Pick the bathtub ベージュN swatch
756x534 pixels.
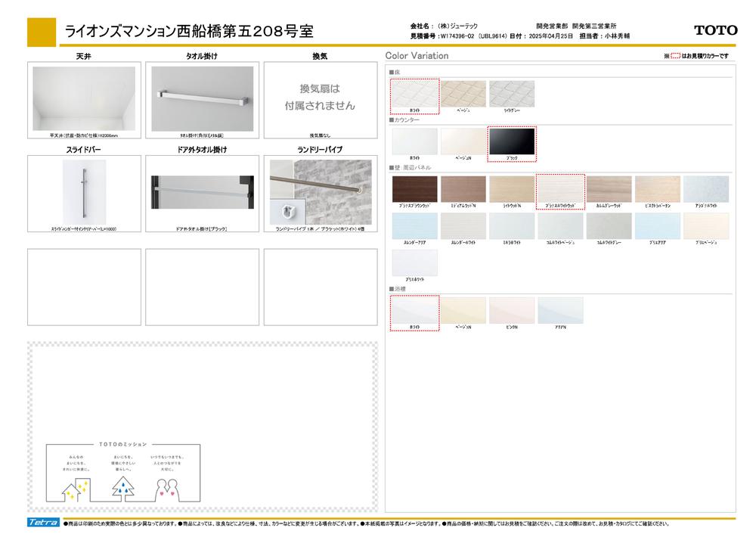pyautogui.click(x=463, y=310)
